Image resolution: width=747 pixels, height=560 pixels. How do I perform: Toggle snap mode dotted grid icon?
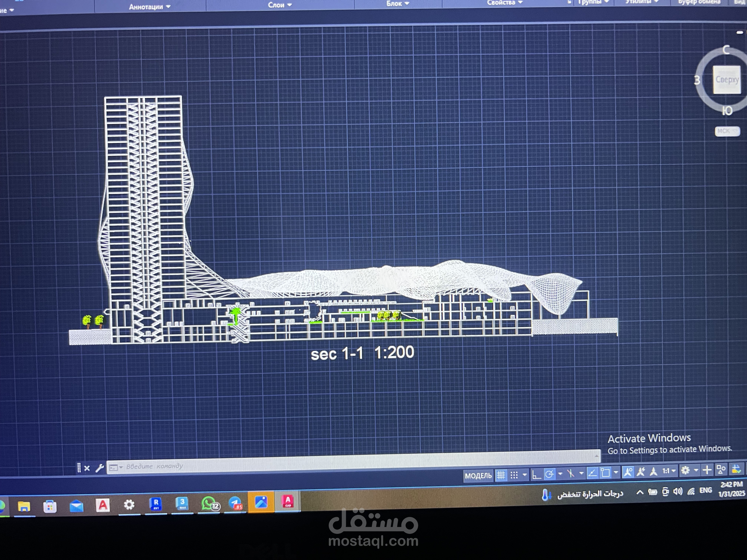click(x=514, y=475)
